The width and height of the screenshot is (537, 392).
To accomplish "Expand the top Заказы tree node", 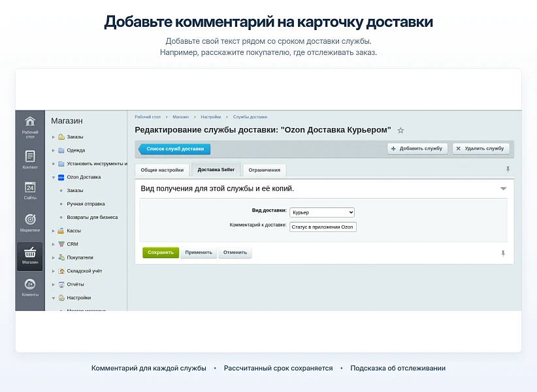I will [x=54, y=137].
